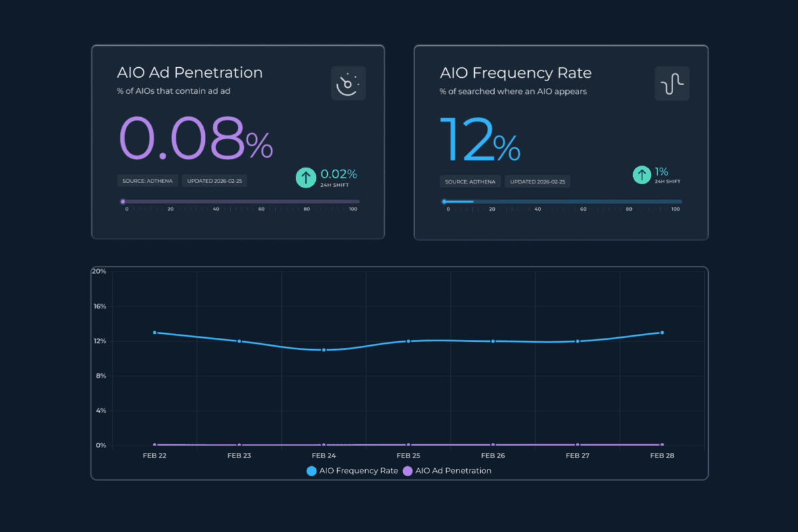
Task: Open the SOURCE: ADTHENA badge on the penetration card
Action: (147, 180)
